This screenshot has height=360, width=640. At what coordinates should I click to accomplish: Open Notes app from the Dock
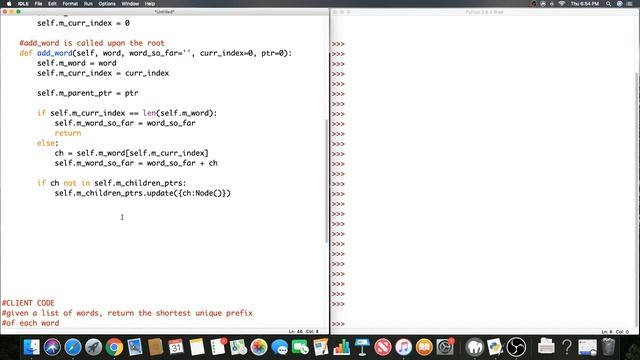197,347
